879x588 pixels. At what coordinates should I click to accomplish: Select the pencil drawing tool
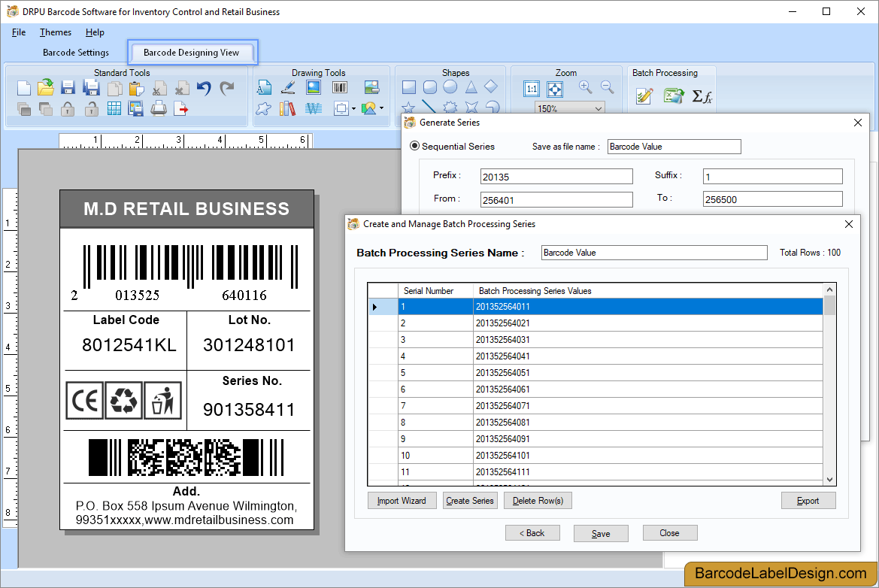click(287, 86)
